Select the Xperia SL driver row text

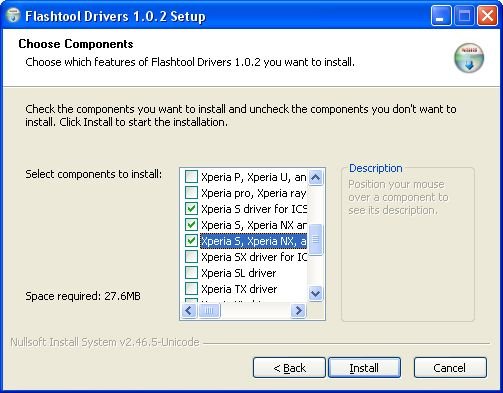[239, 273]
